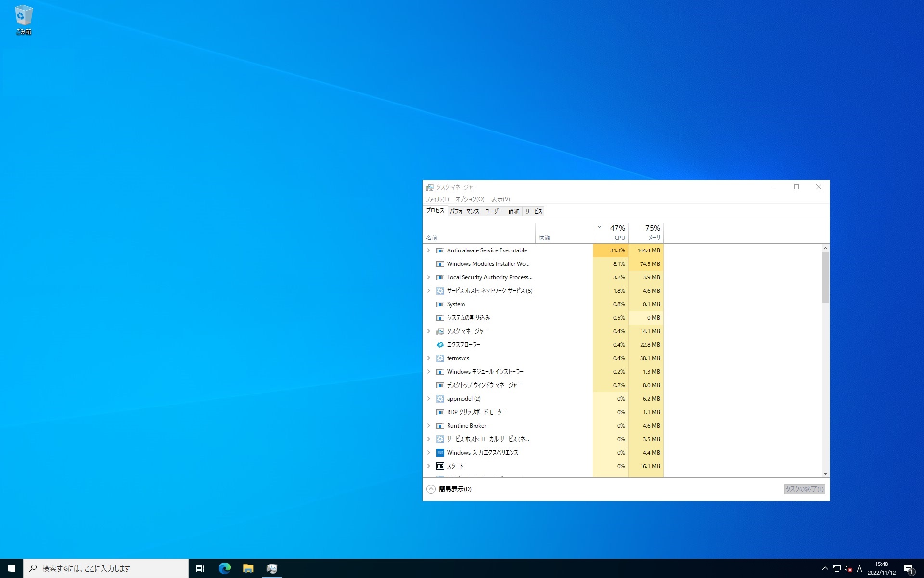This screenshot has height=578, width=924.
Task: Open the ファイル(F) menu
Action: click(x=437, y=199)
